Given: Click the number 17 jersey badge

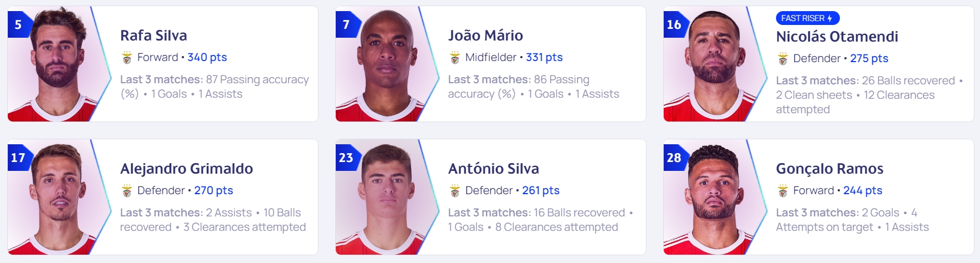Looking at the screenshot, I should coord(19,158).
